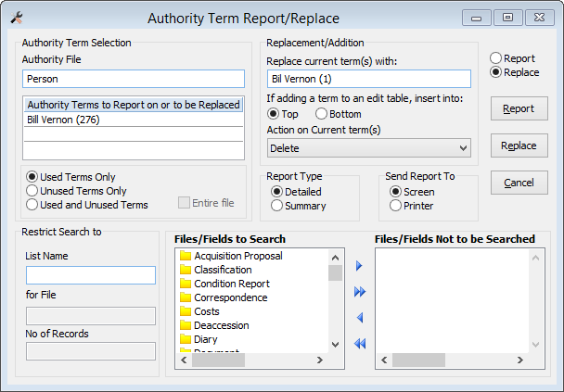Click right arrow of Files/Fields to Search horizontal scrollbar
The height and width of the screenshot is (392, 564).
pyautogui.click(x=319, y=360)
